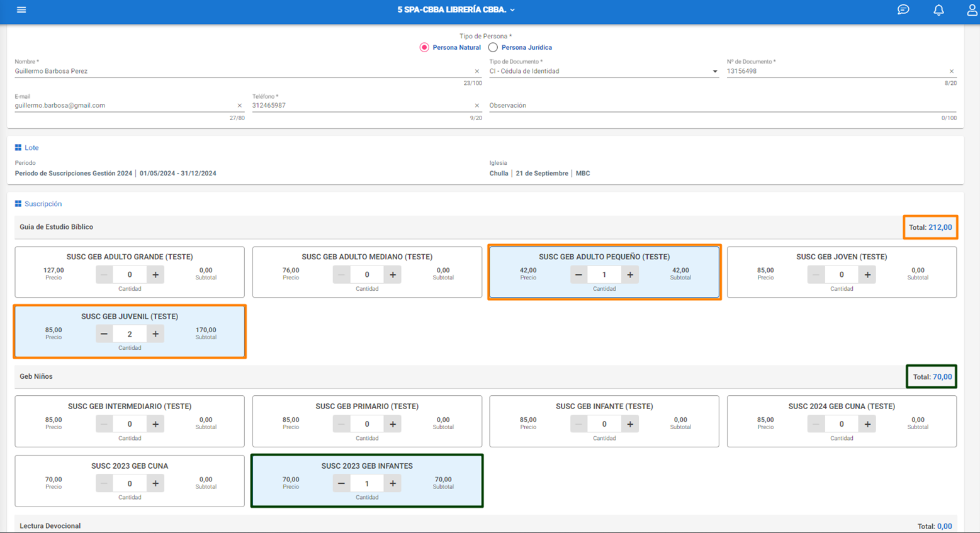
Task: Increase quantity of SUSC GEB INFANTE (TESTE)
Action: pyautogui.click(x=630, y=424)
